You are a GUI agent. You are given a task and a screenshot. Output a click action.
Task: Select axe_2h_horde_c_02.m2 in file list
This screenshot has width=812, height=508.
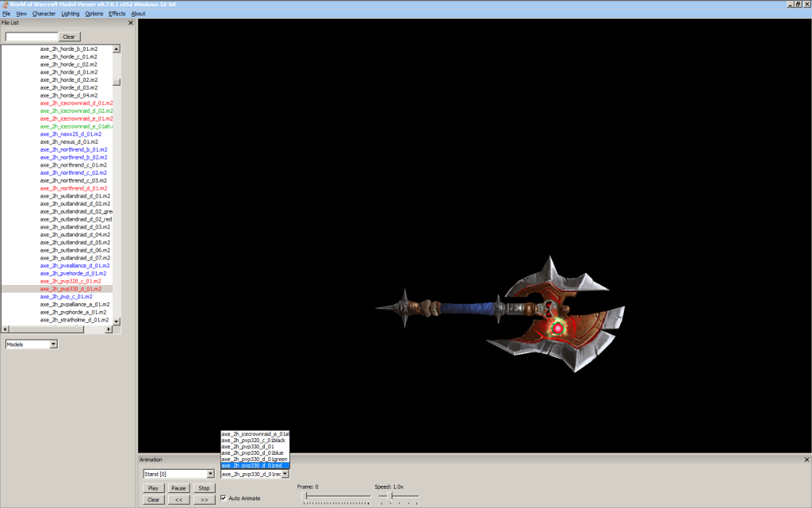pos(68,64)
